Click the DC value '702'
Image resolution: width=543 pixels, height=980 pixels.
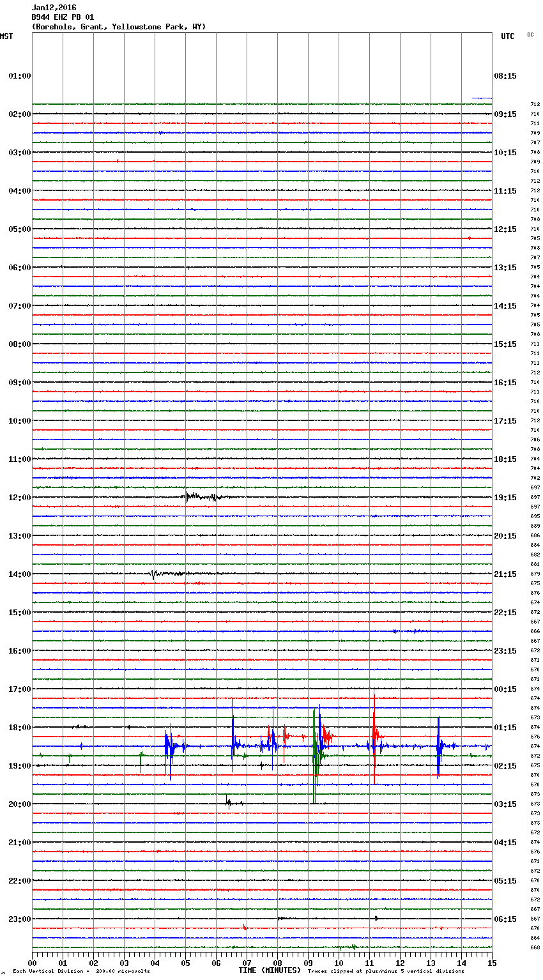coord(535,479)
